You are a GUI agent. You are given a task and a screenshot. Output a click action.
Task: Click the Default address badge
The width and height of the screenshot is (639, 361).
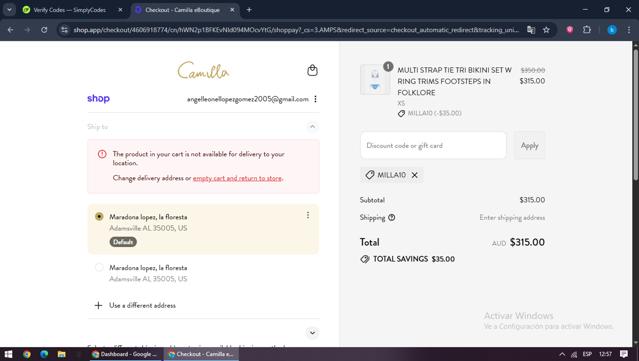pyautogui.click(x=123, y=242)
